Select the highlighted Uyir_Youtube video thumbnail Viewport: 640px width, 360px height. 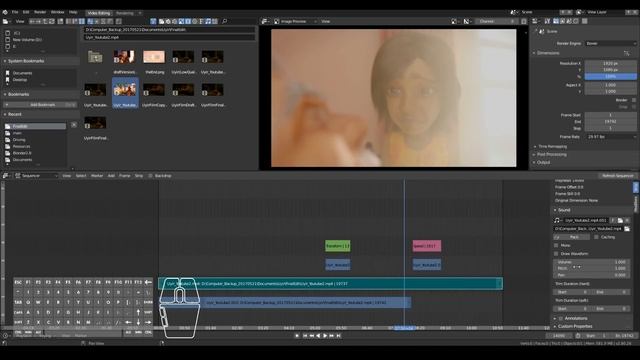pyautogui.click(x=125, y=93)
